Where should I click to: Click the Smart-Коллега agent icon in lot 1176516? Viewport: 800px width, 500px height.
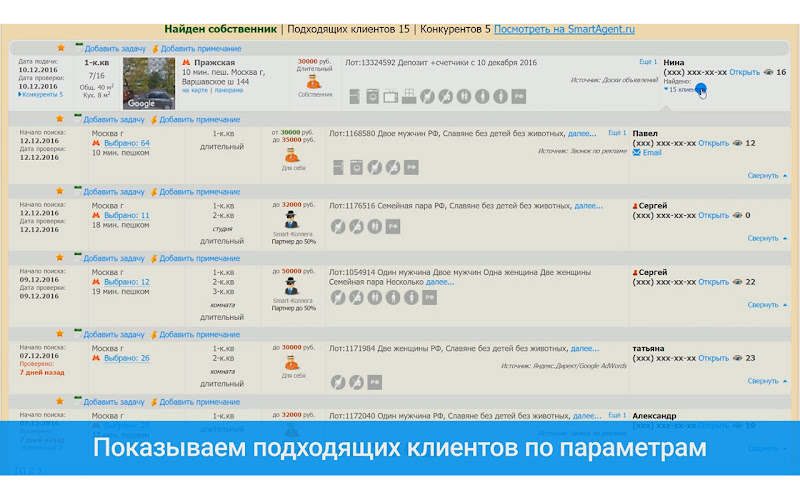coord(291,220)
